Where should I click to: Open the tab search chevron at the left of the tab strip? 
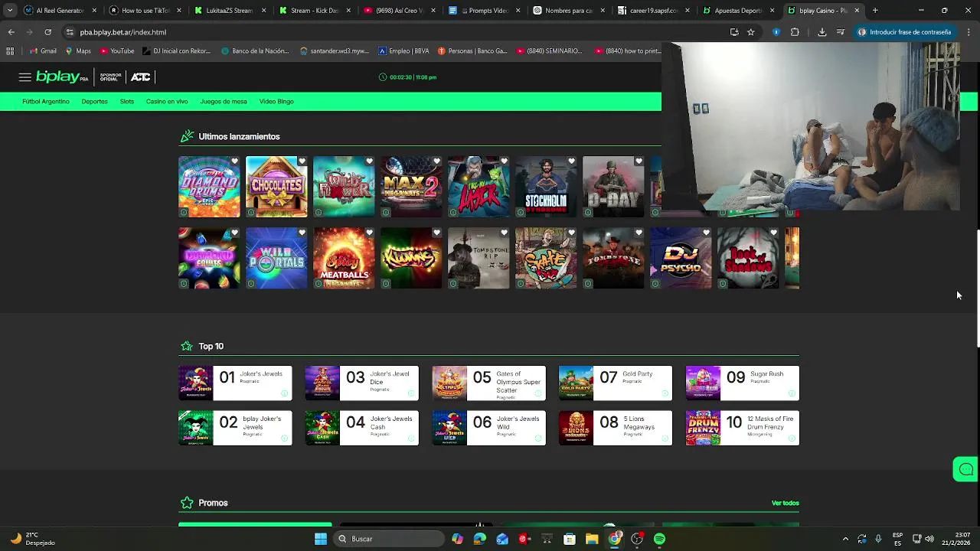point(9,11)
